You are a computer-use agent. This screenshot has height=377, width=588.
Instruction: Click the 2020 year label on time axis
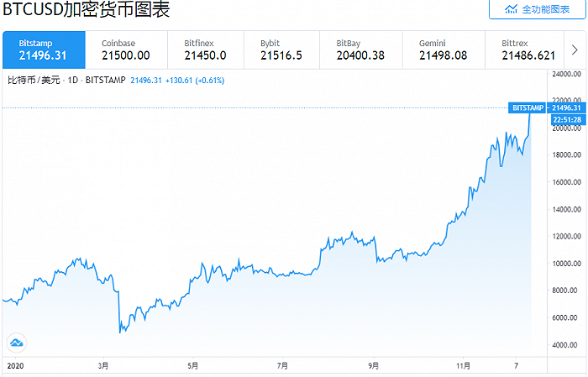pyautogui.click(x=15, y=366)
